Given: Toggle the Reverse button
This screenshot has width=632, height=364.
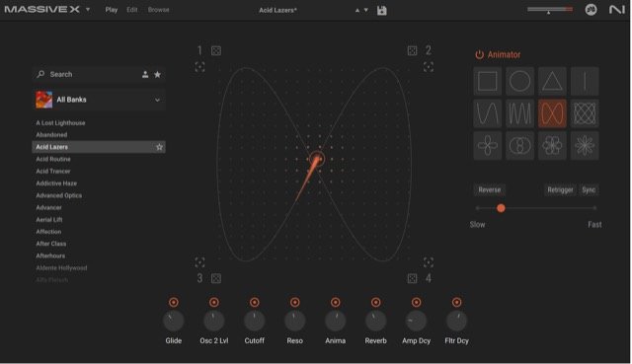Looking at the screenshot, I should tap(490, 189).
